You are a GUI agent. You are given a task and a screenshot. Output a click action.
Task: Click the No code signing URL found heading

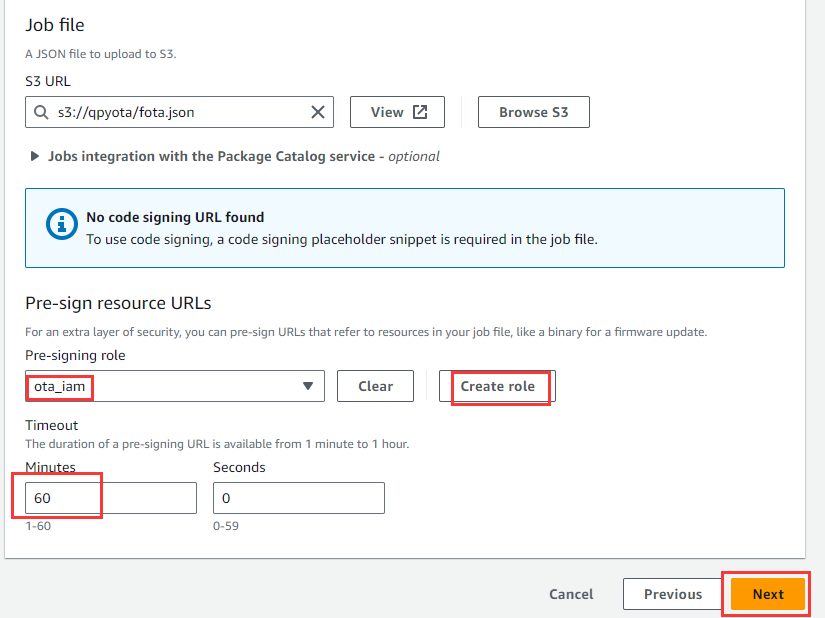coord(175,217)
